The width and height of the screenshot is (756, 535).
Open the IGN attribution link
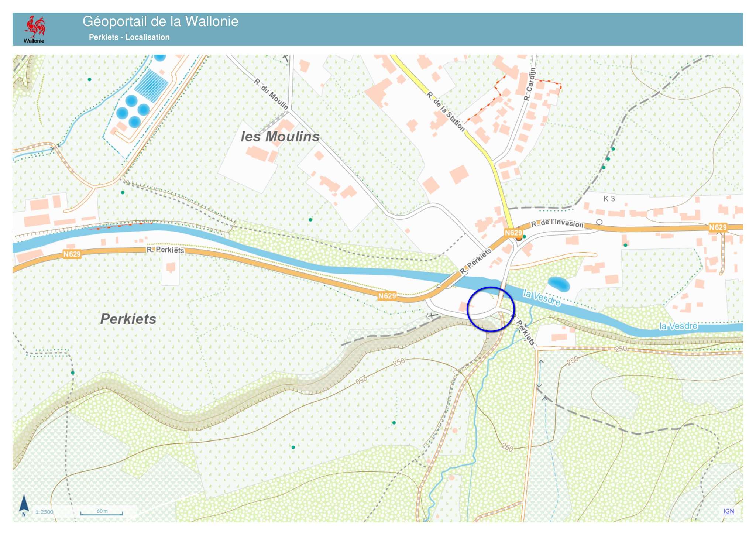coord(728,511)
